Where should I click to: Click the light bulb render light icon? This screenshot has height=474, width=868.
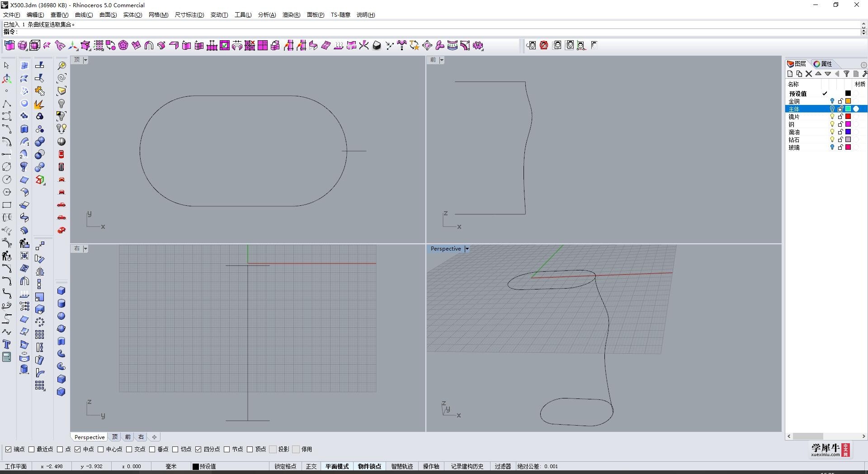pos(61,104)
